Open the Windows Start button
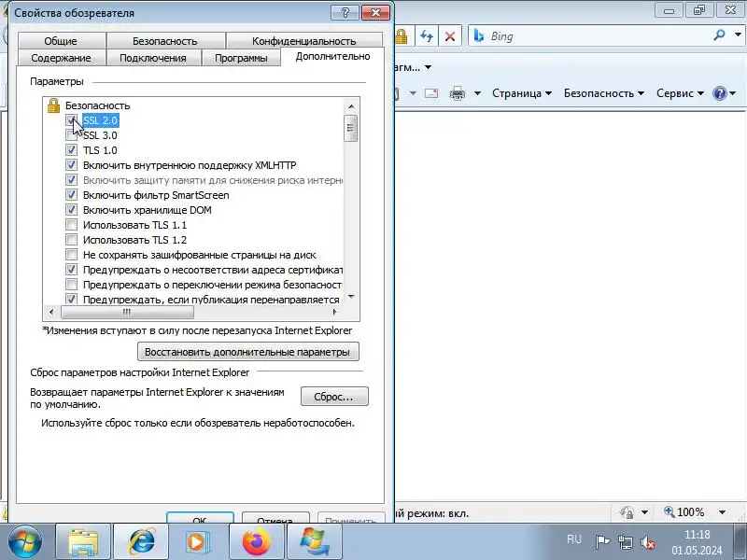747x560 pixels. click(x=24, y=541)
